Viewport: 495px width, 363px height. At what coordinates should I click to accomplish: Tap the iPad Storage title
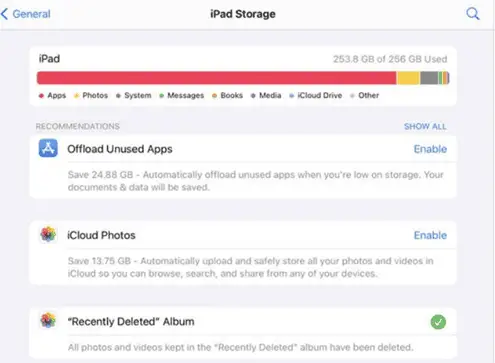pos(243,14)
